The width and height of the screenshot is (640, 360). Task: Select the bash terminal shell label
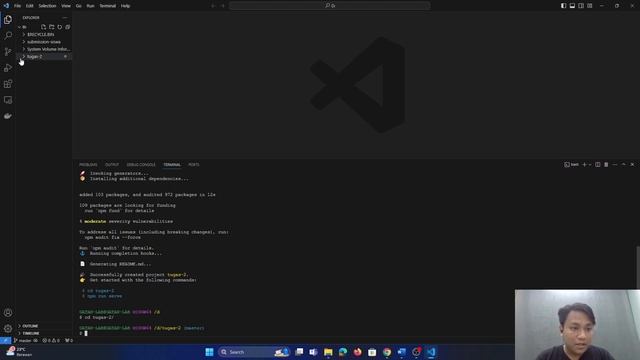571,164
